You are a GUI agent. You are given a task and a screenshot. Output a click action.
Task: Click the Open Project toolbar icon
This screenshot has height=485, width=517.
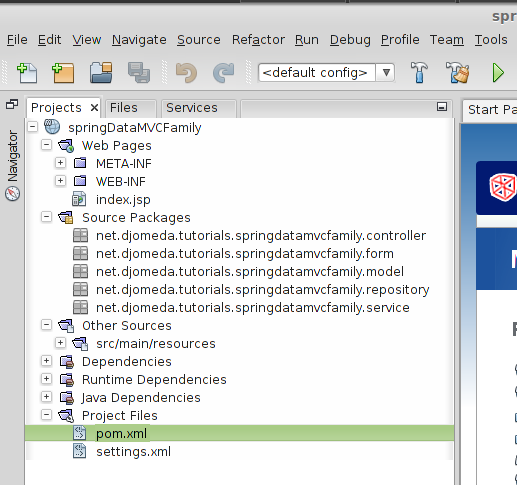[101, 72]
